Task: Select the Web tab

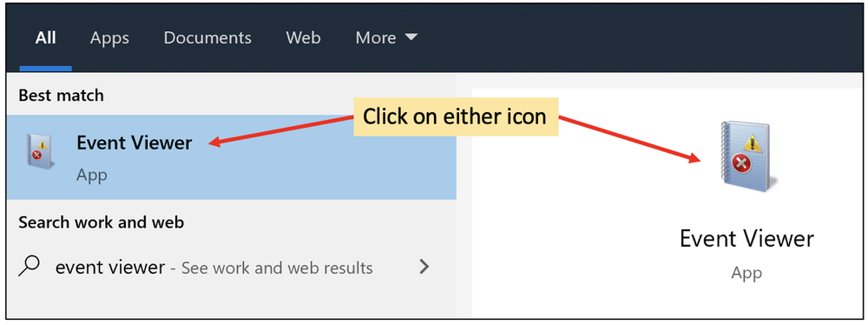Action: point(303,37)
